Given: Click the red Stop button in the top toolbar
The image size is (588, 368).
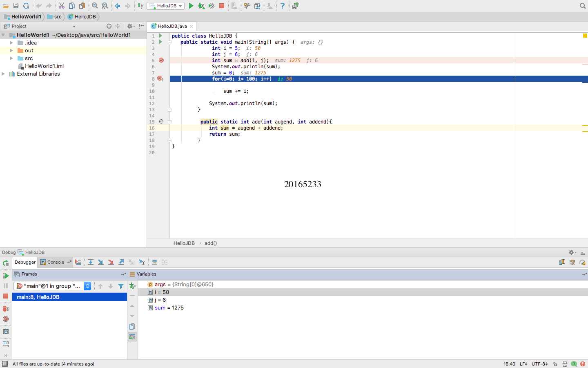Looking at the screenshot, I should (222, 6).
